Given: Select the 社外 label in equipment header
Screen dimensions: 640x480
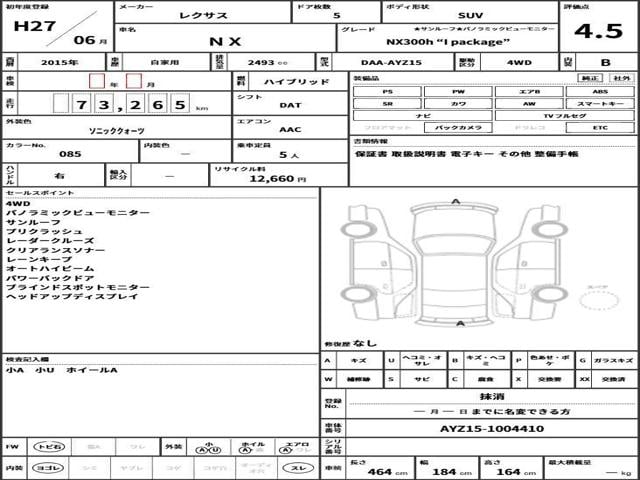Looking at the screenshot, I should point(621,77).
